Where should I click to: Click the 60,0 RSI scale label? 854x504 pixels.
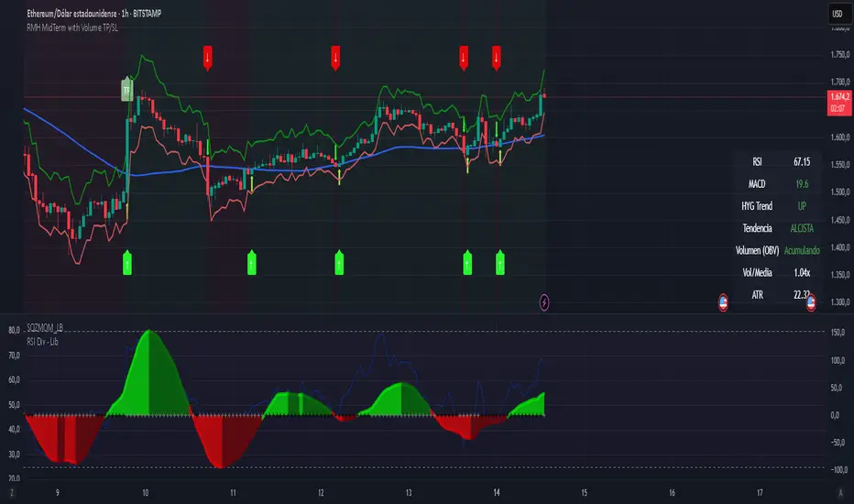14,379
